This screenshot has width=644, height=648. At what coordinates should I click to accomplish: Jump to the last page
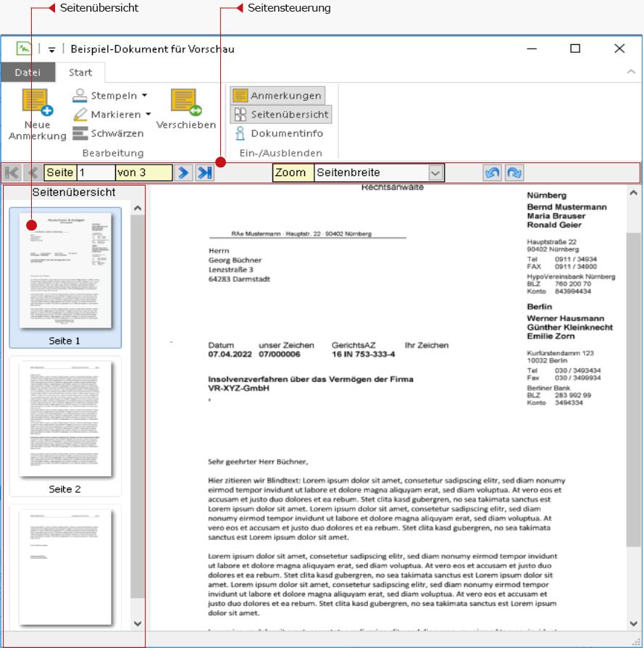click(205, 173)
